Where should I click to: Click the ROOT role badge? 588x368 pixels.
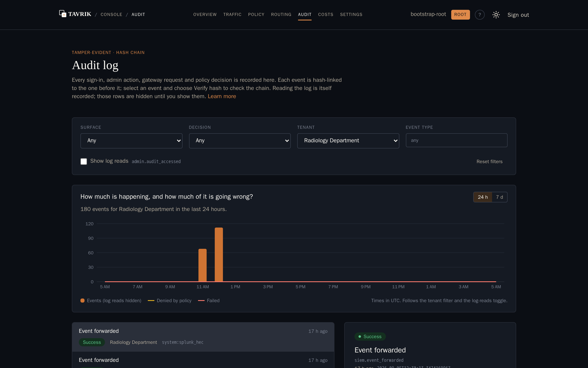460,15
